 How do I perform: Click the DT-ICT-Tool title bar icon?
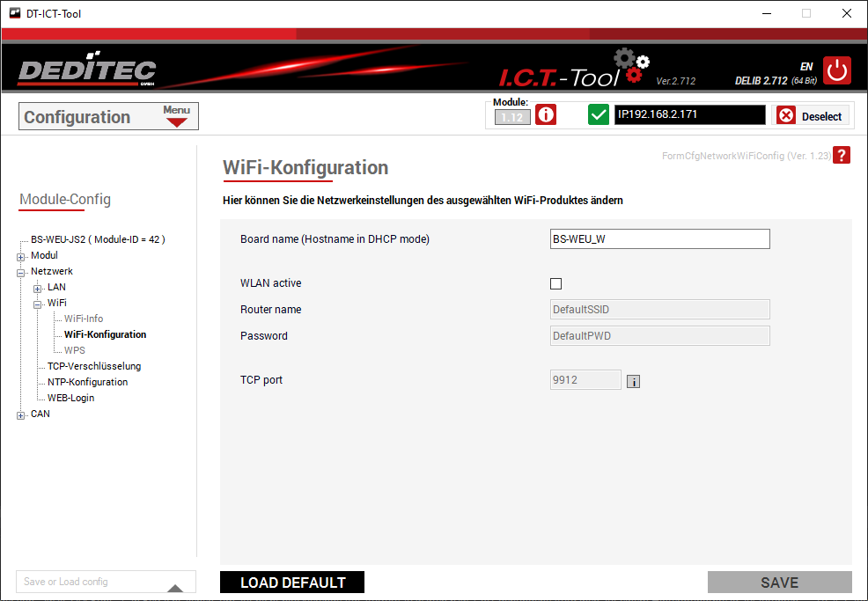tap(14, 13)
